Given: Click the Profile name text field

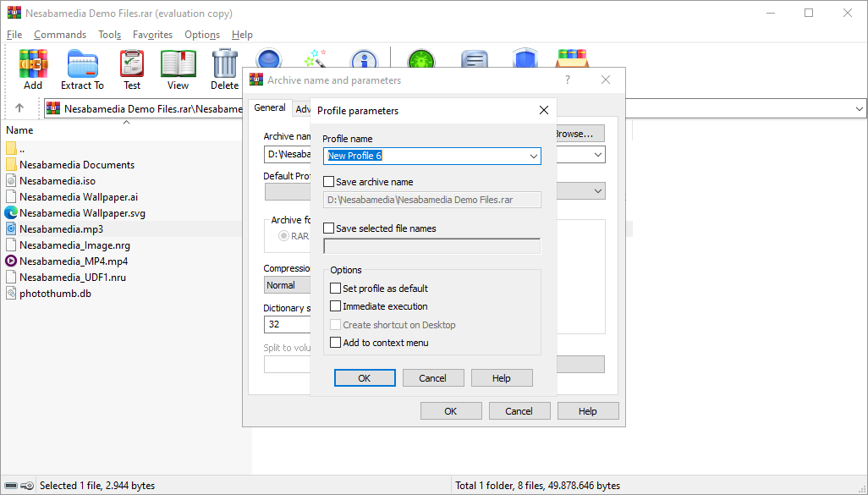Looking at the screenshot, I should 423,156.
